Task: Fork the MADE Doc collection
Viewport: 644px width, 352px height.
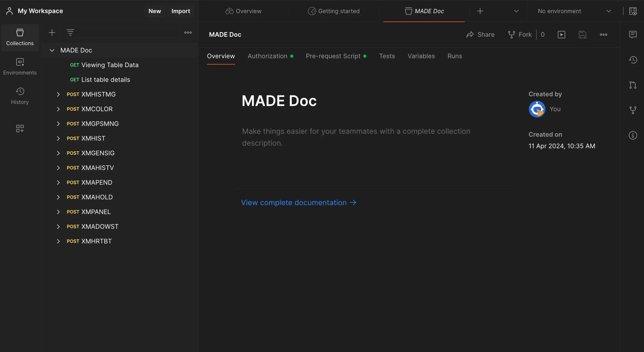Action: [520, 35]
